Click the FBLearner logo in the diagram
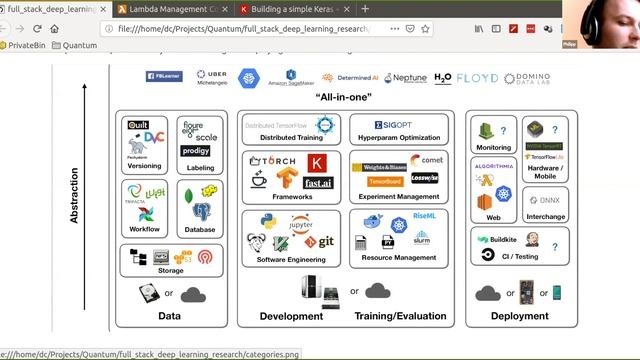640x360 pixels. (x=164, y=76)
